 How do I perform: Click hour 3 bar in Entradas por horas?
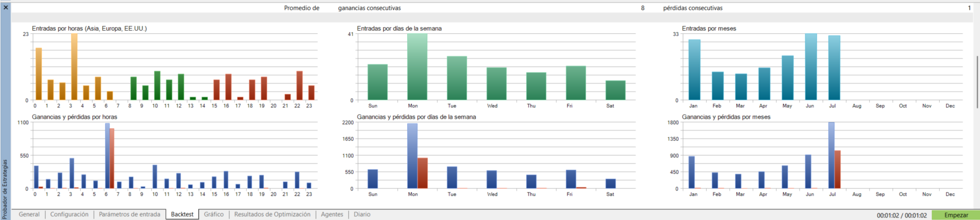point(74,67)
